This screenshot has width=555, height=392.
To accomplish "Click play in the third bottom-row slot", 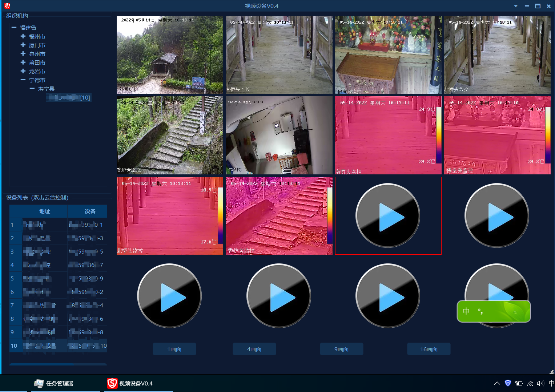I will click(388, 296).
